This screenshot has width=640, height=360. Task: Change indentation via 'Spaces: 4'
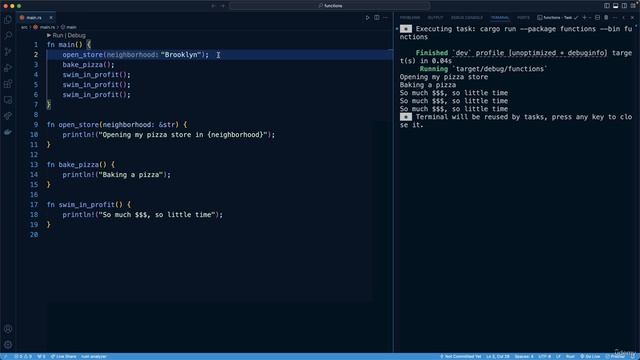click(524, 356)
